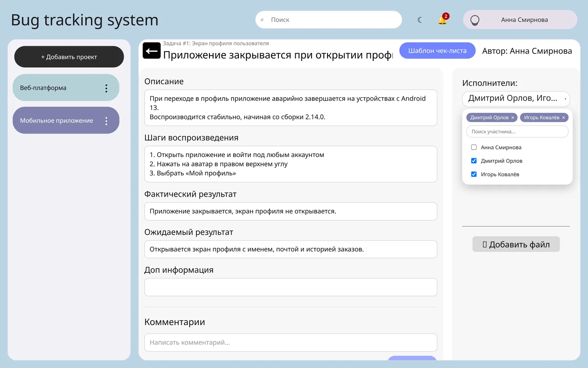
Task: Toggle dark mode moon icon
Action: pyautogui.click(x=420, y=20)
